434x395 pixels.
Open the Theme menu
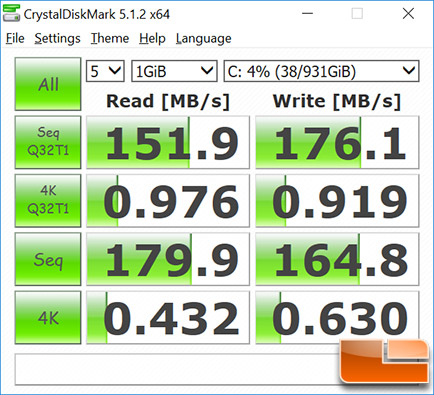110,38
